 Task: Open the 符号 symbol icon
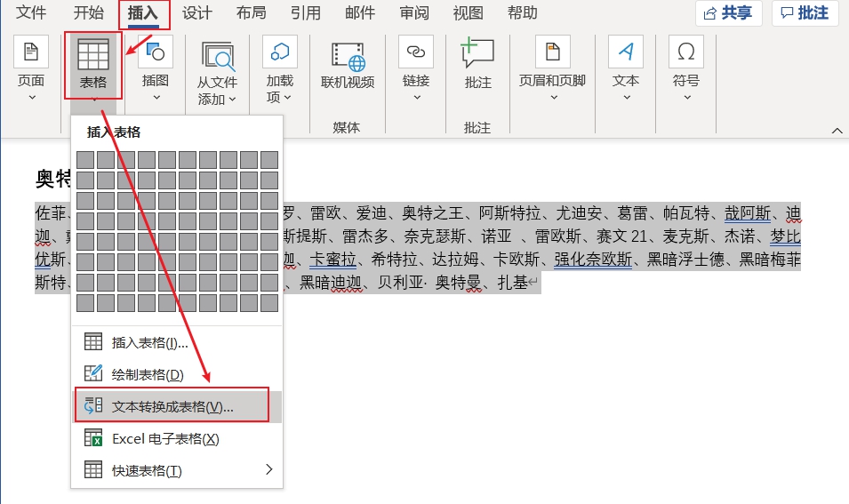tap(686, 52)
